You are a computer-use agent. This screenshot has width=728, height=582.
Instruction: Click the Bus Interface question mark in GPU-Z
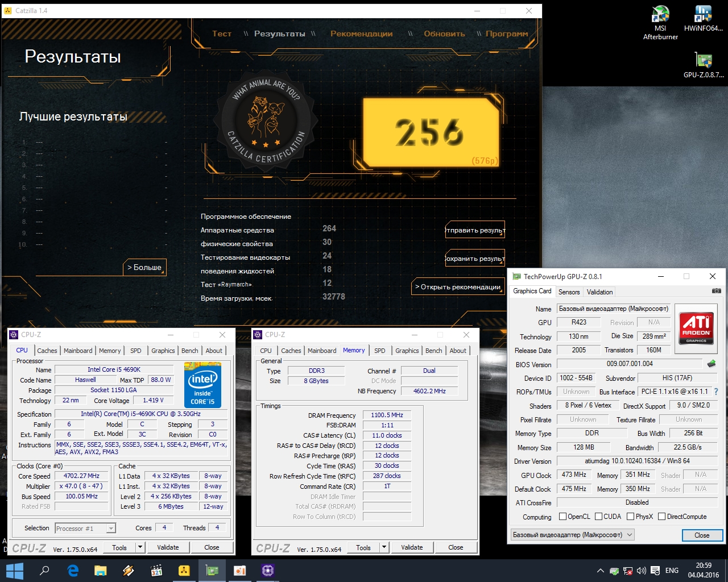[716, 392]
